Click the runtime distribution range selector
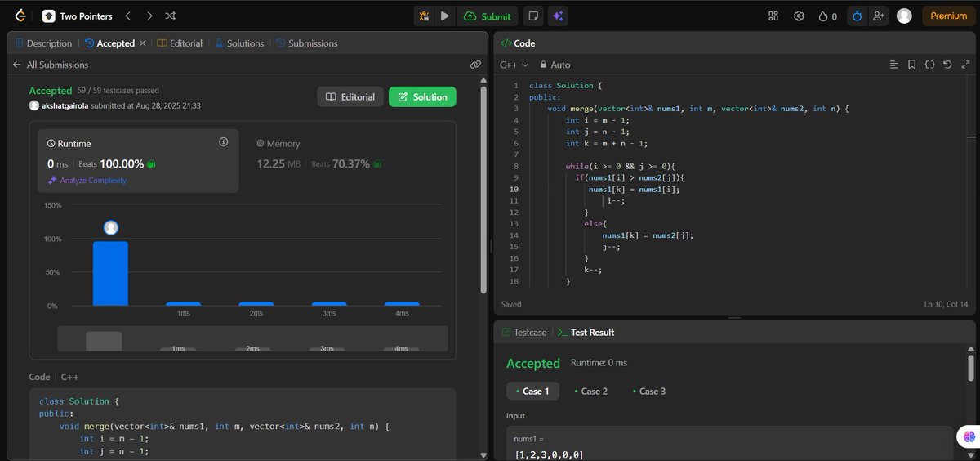Image resolution: width=980 pixels, height=461 pixels. [x=252, y=338]
